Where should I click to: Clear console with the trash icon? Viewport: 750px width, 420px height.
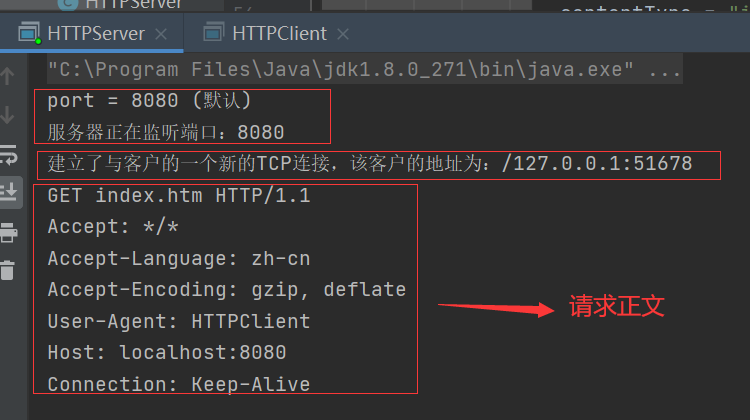coord(8,270)
